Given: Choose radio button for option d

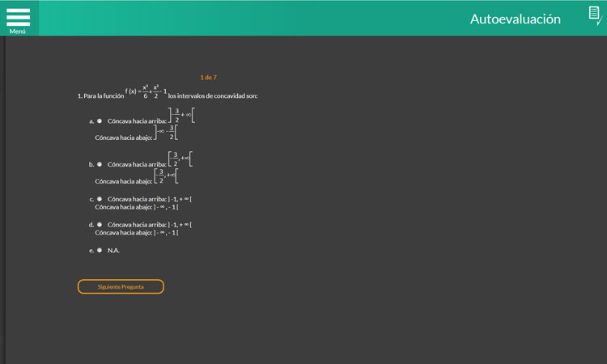Looking at the screenshot, I should (100, 224).
